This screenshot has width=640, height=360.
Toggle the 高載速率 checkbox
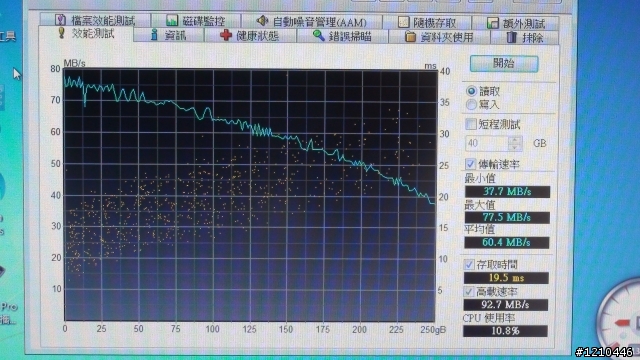click(469, 292)
